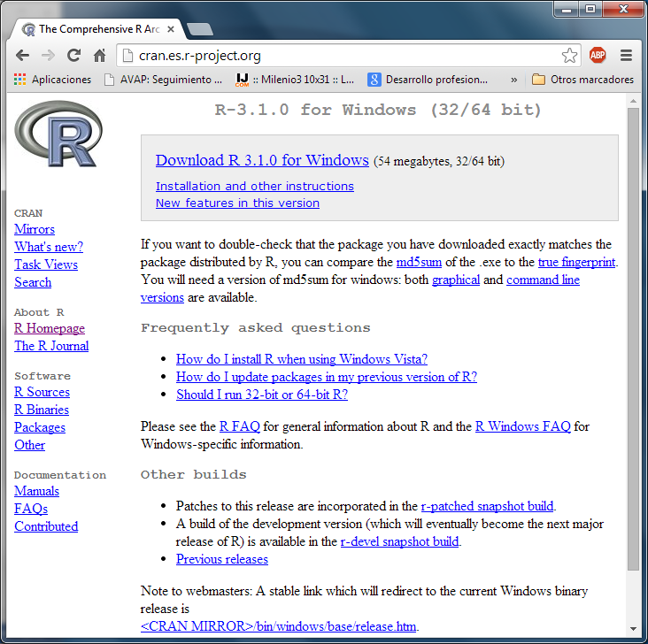Bookmark this page with the star icon
The width and height of the screenshot is (648, 644).
pos(569,56)
